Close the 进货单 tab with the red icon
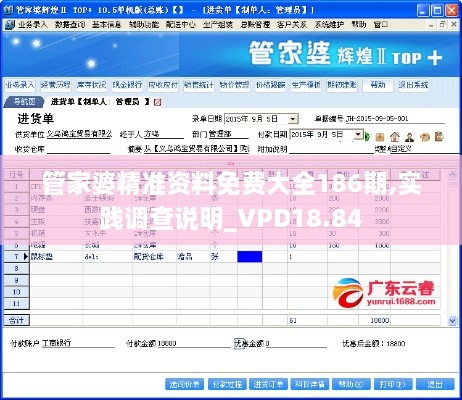The height and width of the screenshot is (400, 462). coord(157,102)
